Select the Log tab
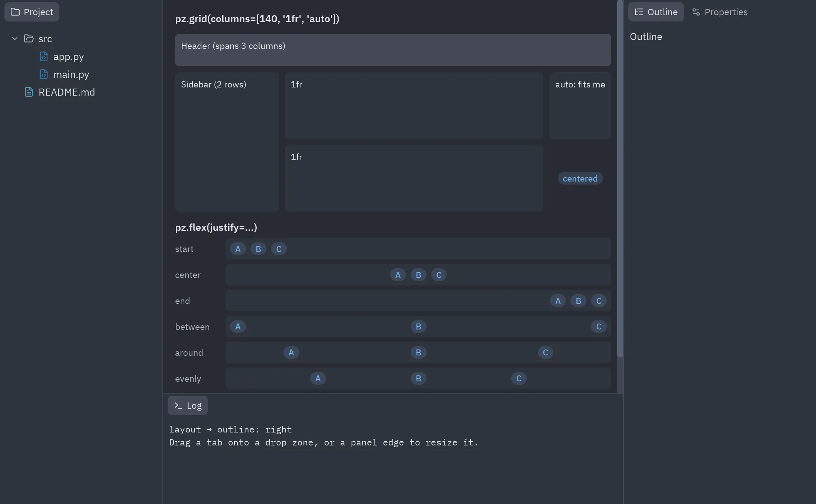Screen dimensions: 816x504 pyautogui.click(x=188, y=405)
